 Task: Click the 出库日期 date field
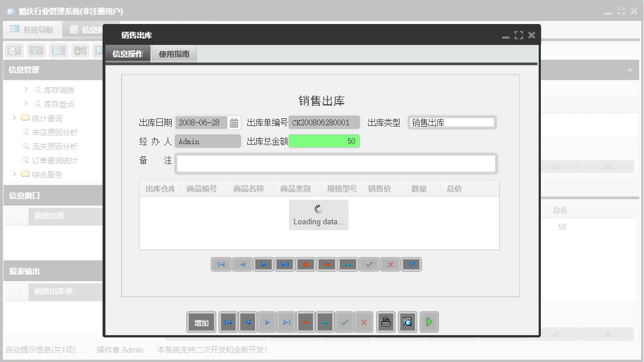[x=202, y=123]
